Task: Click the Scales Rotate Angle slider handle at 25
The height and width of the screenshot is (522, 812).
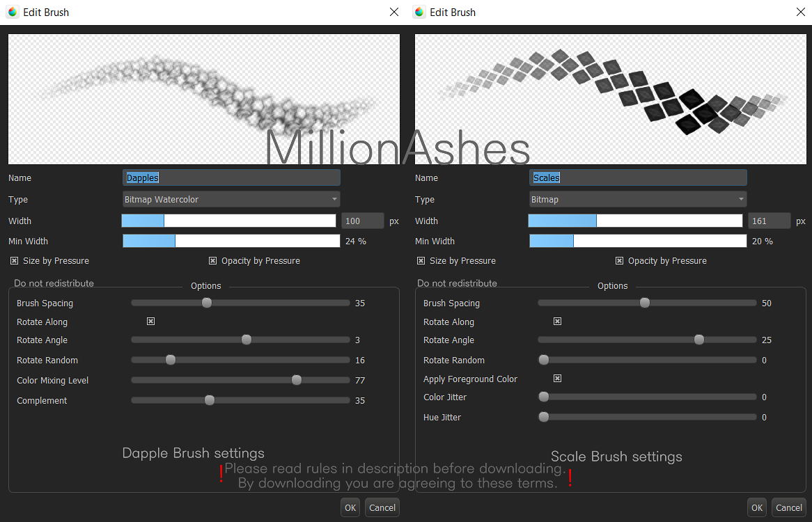Action: [699, 340]
